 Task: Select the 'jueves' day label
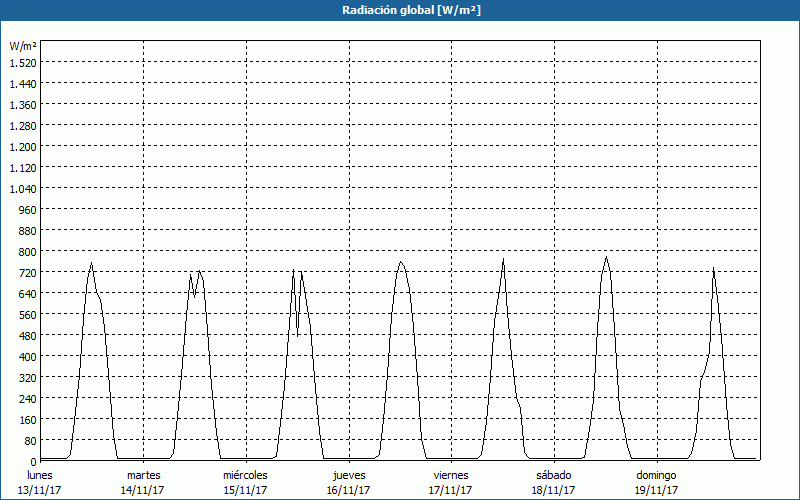(x=349, y=475)
